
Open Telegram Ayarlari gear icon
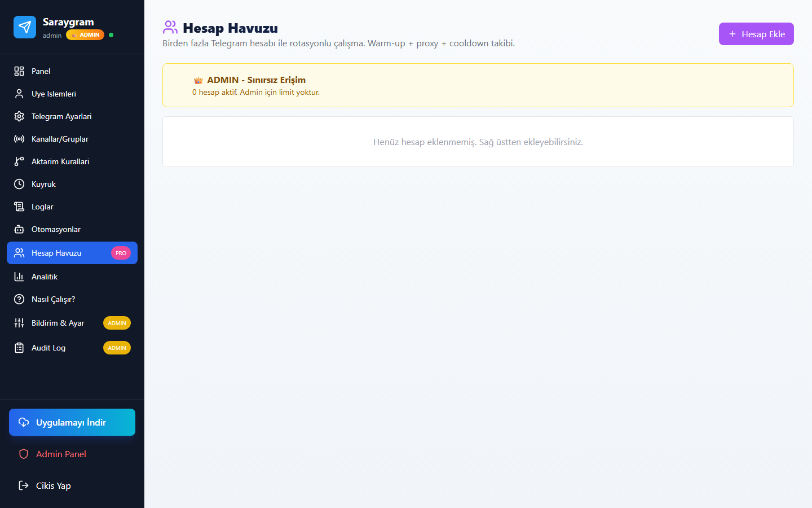[19, 116]
